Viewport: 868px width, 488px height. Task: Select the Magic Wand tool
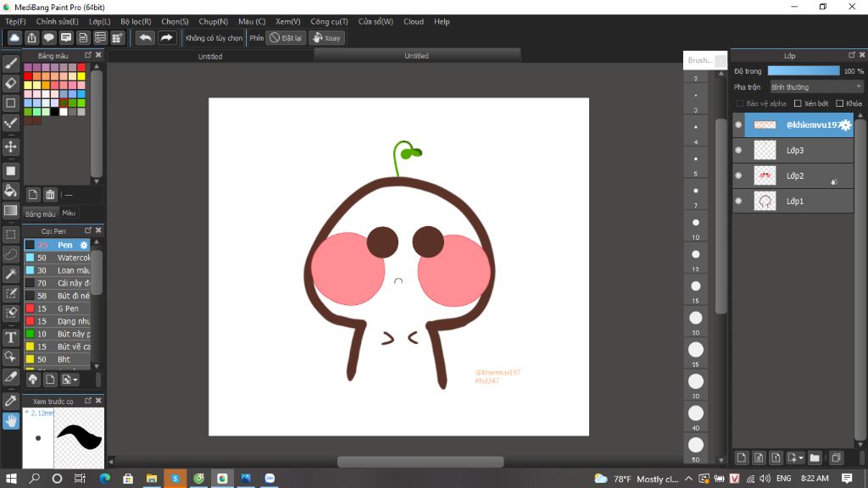(x=10, y=274)
